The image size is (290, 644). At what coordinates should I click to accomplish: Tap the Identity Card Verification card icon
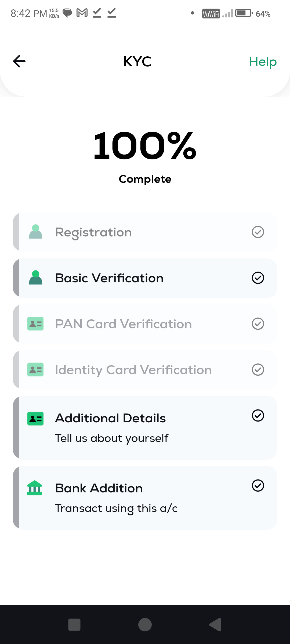coord(35,369)
